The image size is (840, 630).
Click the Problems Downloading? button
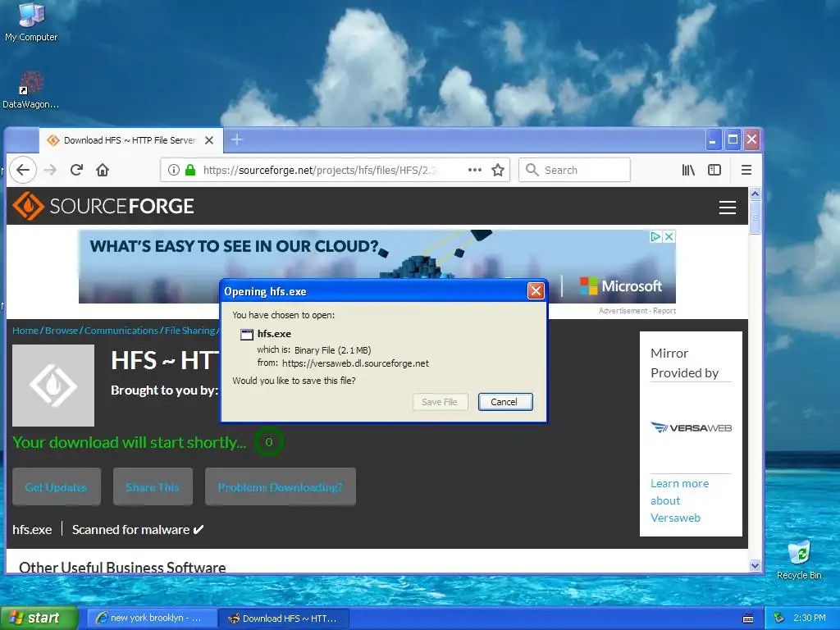coord(281,487)
